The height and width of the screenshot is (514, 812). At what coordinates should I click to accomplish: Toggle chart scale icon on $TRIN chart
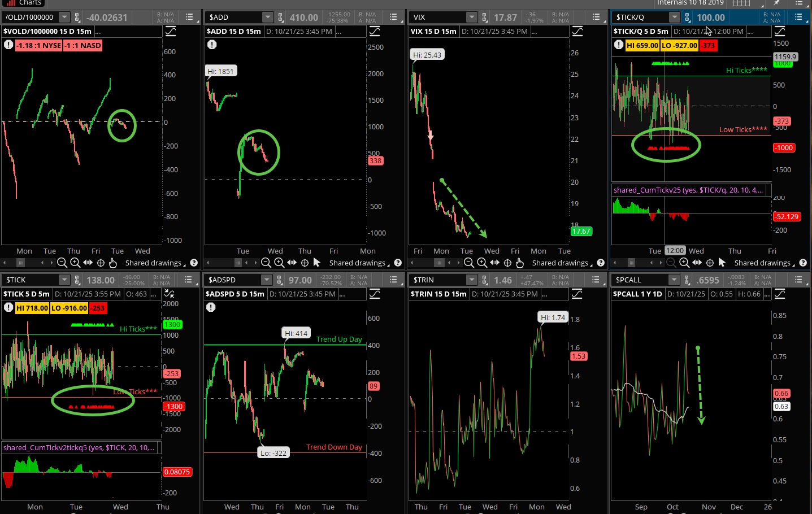577,294
